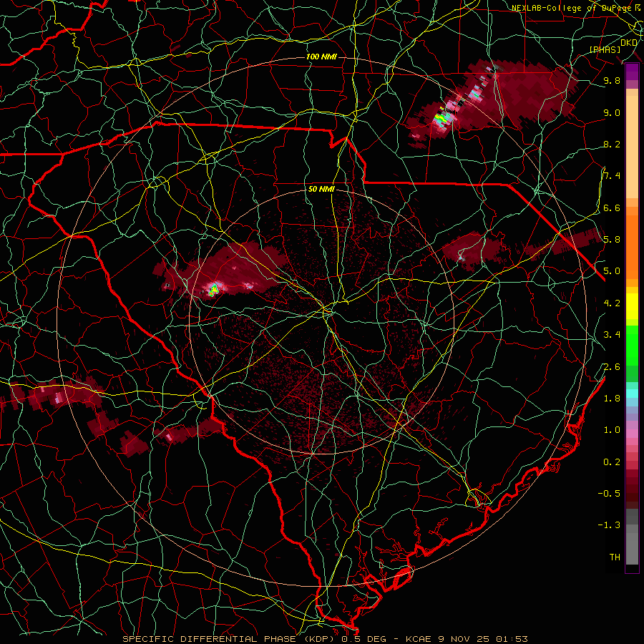Viewport: 644px width, 644px height.
Task: Select the 8.2 value on the color scale
Action: [x=612, y=144]
